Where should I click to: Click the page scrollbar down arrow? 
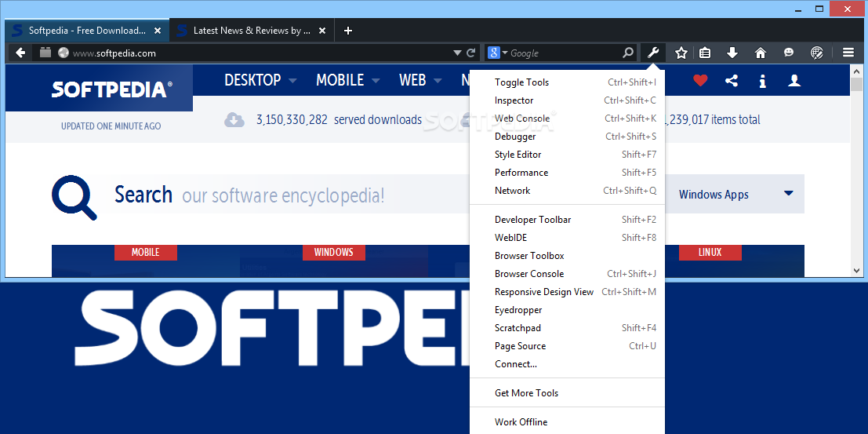point(856,271)
